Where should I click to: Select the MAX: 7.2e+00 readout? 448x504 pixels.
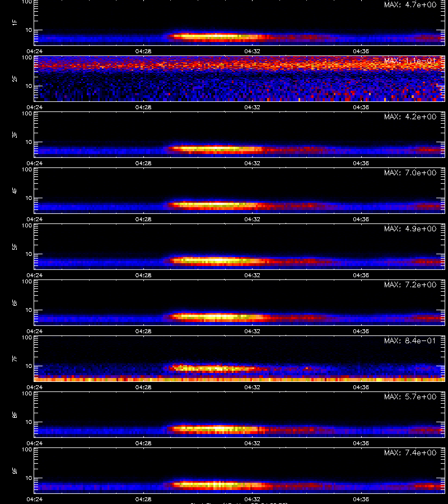pyautogui.click(x=410, y=285)
